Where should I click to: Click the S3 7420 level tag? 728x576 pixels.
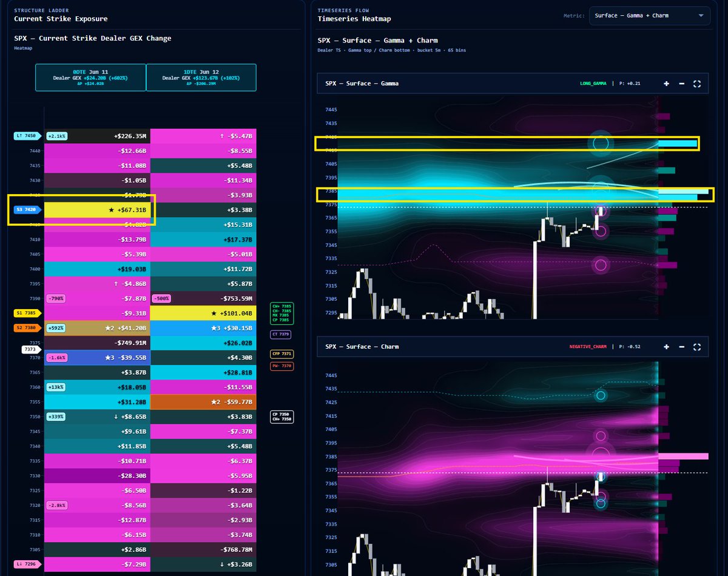tap(27, 210)
